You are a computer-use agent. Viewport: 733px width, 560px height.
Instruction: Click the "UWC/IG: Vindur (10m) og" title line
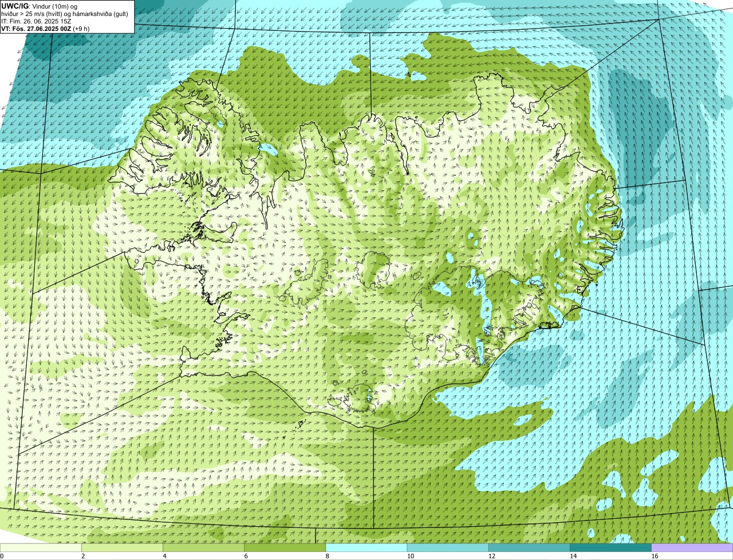(40, 6)
